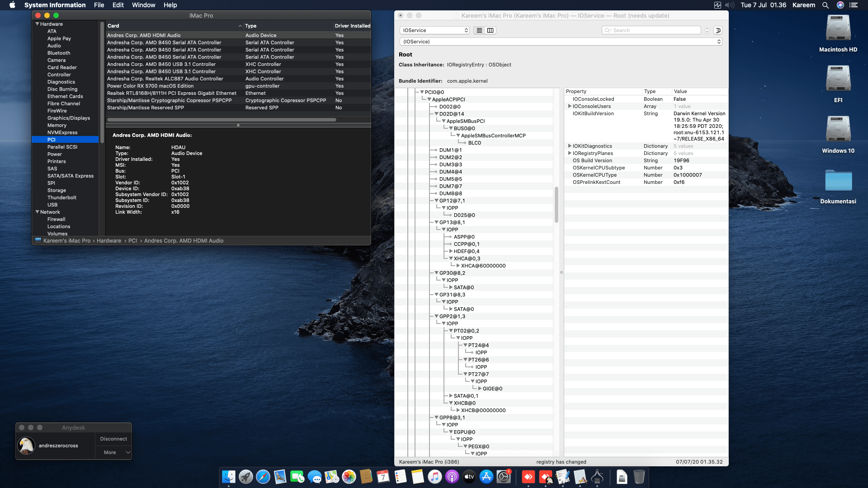The image size is (868, 488).
Task: Expand the IOKitDiagnostics property row
Action: click(x=569, y=146)
